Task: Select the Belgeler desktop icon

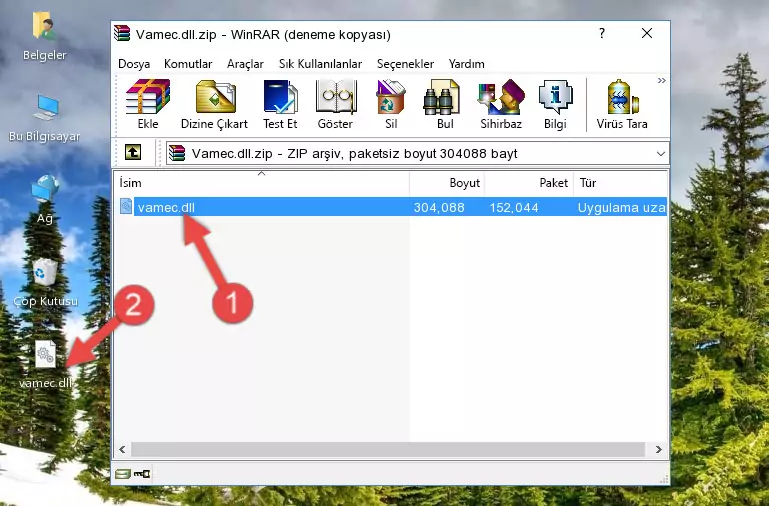Action: 44,37
